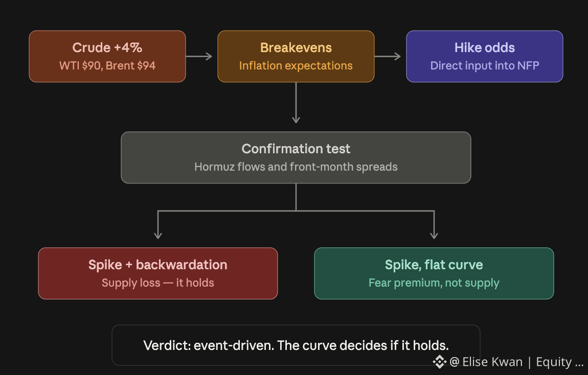Select the Crude +4% box
588x375 pixels.
(x=107, y=57)
